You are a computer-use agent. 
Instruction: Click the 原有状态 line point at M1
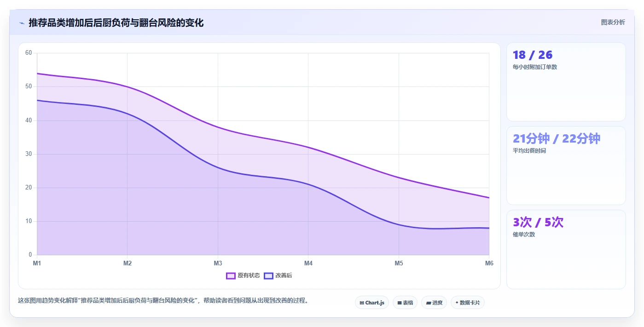pos(37,74)
